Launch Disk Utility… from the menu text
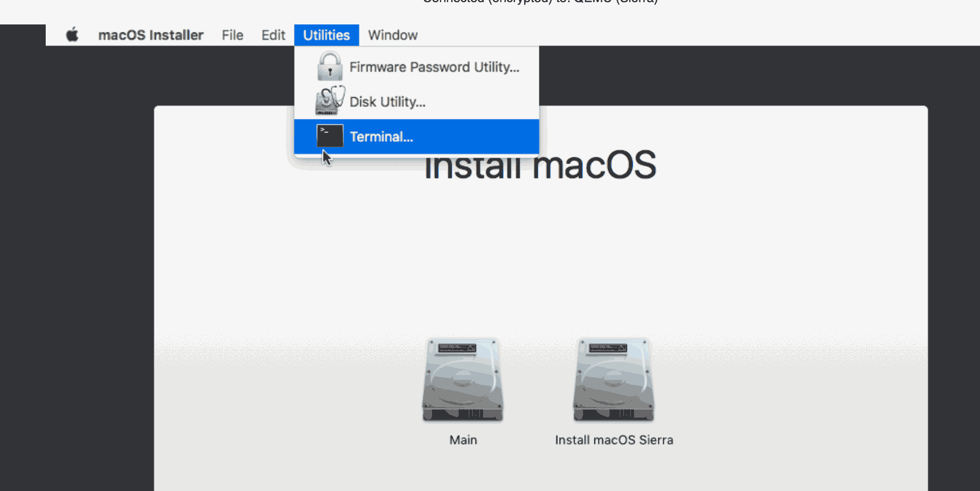This screenshot has width=980, height=491. click(x=387, y=101)
